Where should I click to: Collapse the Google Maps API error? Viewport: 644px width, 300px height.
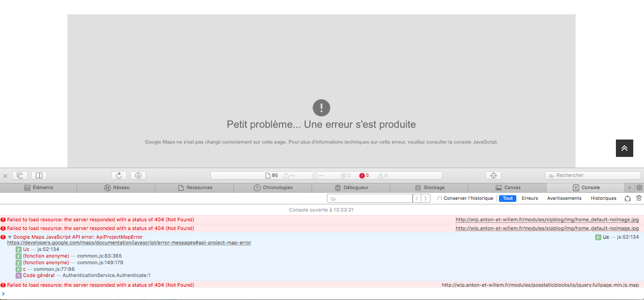click(10, 237)
